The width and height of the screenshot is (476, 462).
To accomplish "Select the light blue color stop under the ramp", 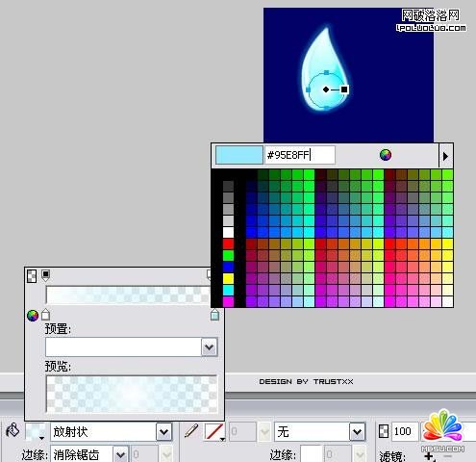I will pyautogui.click(x=214, y=315).
